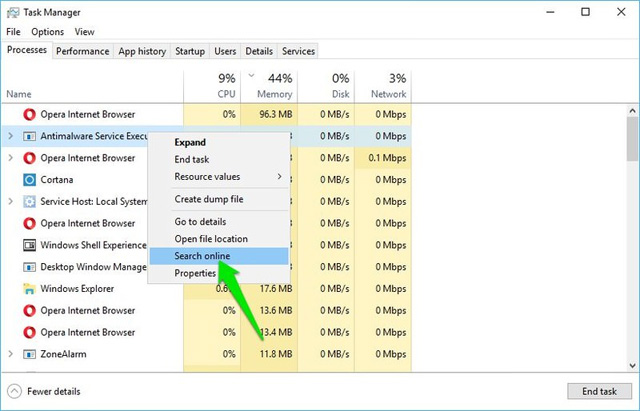Expand the Opera row with 0.1 Mbps
The width and height of the screenshot is (640, 411).
pos(11,158)
